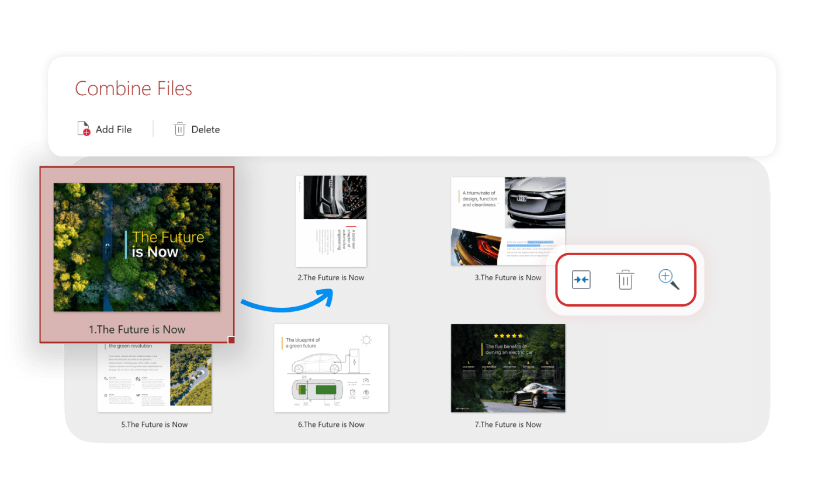Click the '6.The Future is Now' caption
This screenshot has height=504, width=818.
331,425
